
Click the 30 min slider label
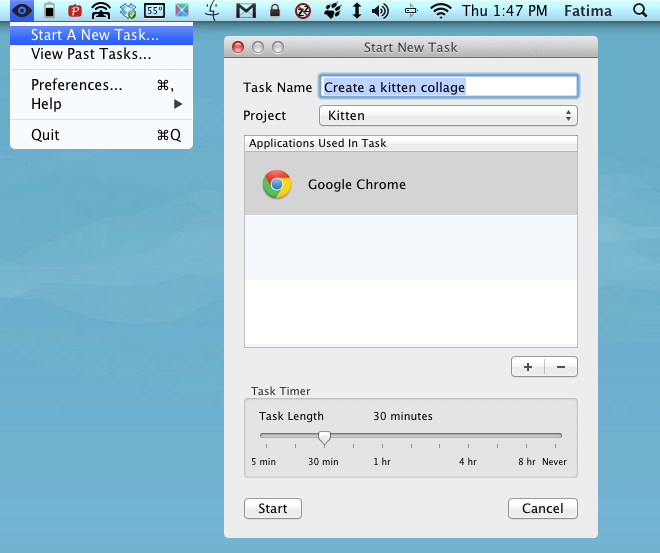point(323,462)
